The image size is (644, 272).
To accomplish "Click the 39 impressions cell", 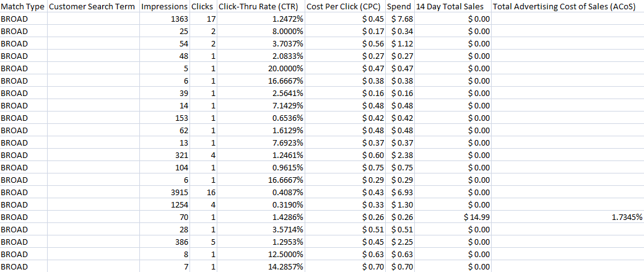I will (x=165, y=93).
